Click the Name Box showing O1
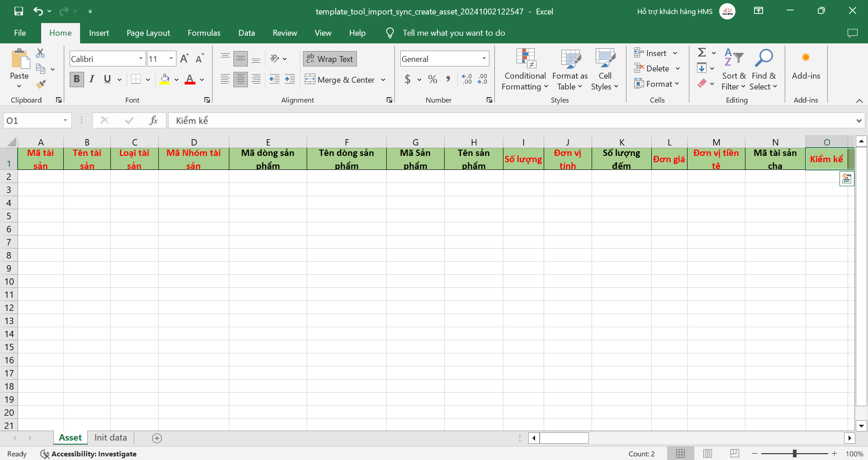Screen dimensions: 868x460 32,121
